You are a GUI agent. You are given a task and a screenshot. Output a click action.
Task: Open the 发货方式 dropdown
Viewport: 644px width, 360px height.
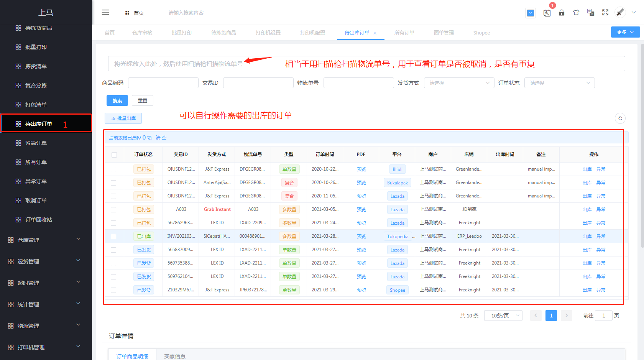459,83
